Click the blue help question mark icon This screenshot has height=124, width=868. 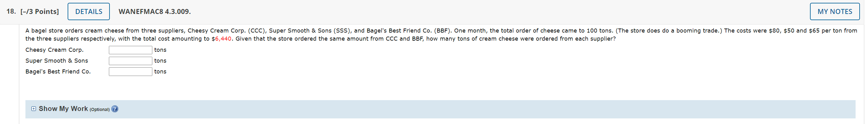(x=115, y=109)
